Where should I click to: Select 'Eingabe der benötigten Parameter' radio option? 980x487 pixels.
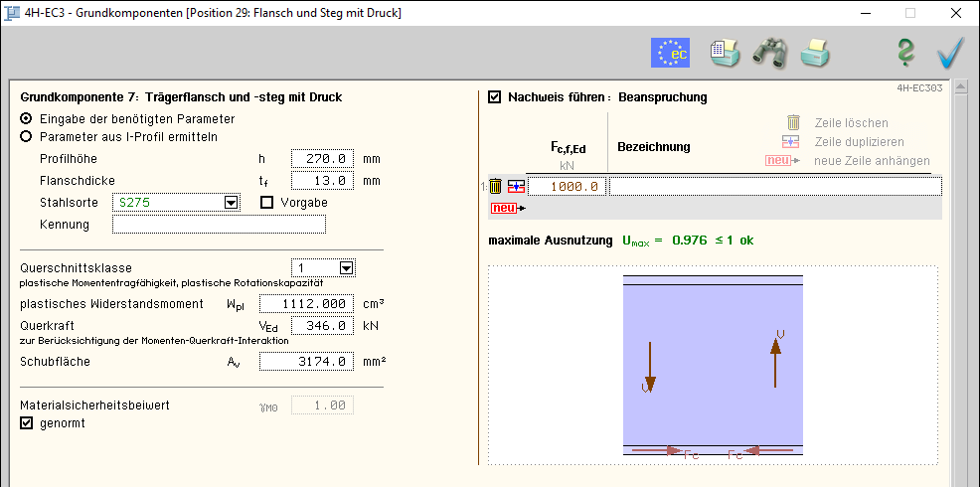26,118
